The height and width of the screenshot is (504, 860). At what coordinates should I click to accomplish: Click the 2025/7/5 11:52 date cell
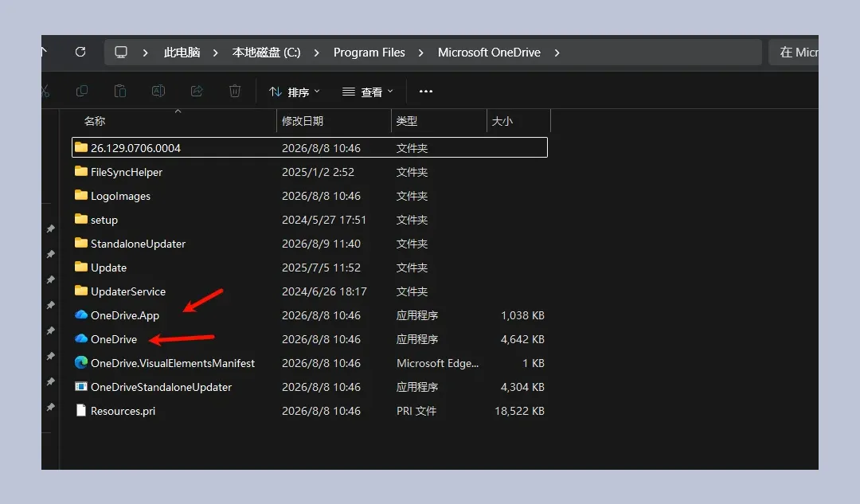[322, 268]
